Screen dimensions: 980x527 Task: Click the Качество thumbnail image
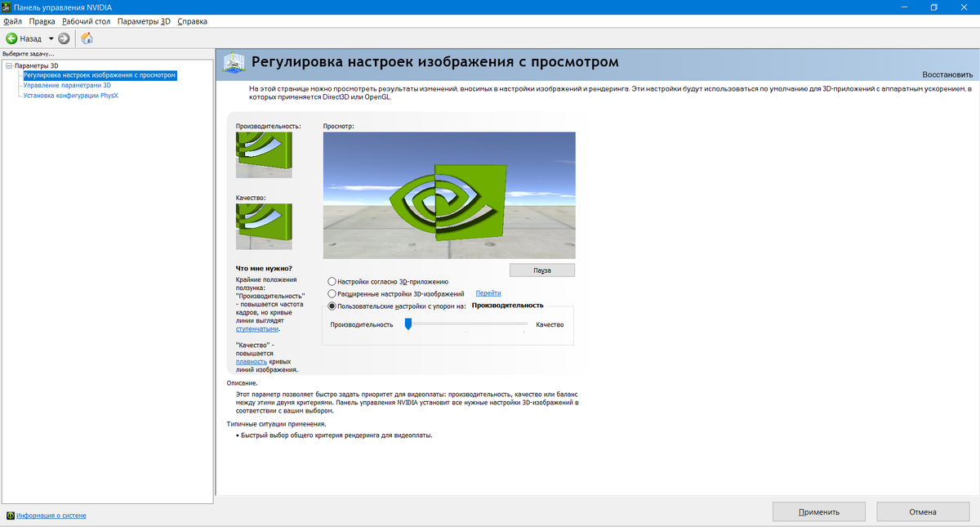tap(264, 226)
